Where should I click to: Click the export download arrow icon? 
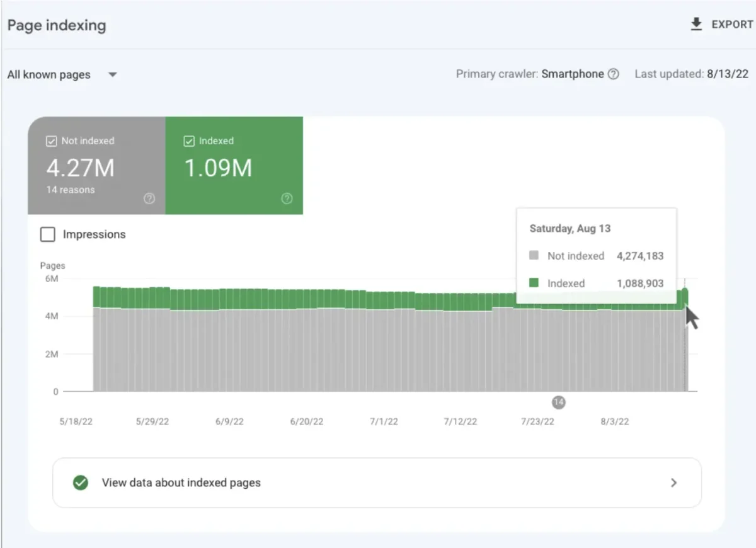coord(696,25)
